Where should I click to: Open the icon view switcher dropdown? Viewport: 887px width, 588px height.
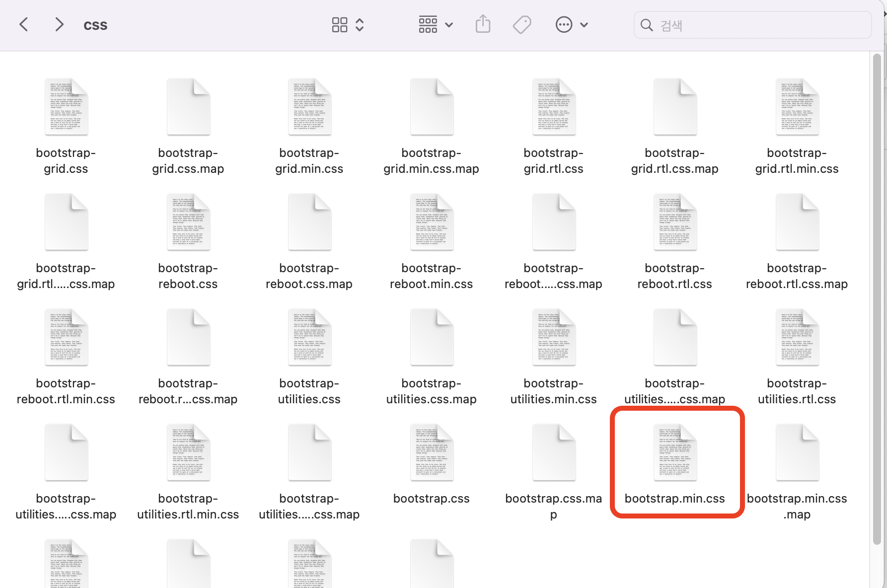(348, 25)
